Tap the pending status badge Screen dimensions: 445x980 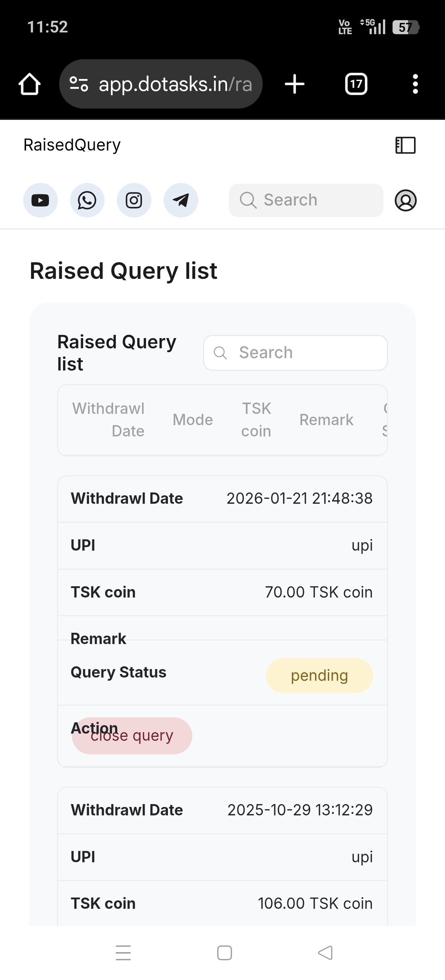[x=319, y=676]
